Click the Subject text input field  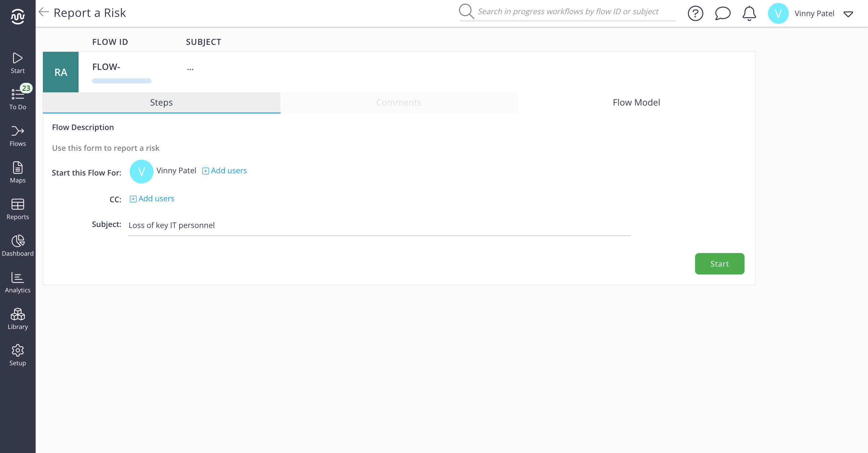379,225
